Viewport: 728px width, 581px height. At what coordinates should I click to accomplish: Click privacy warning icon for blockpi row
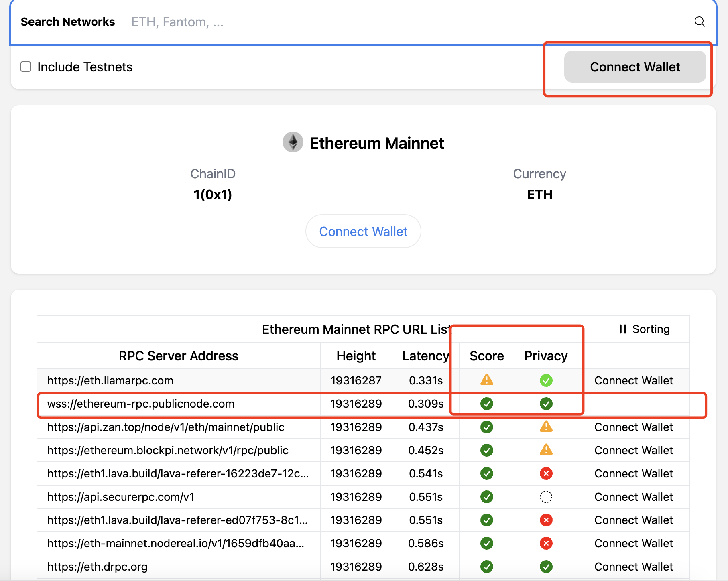[546, 449]
